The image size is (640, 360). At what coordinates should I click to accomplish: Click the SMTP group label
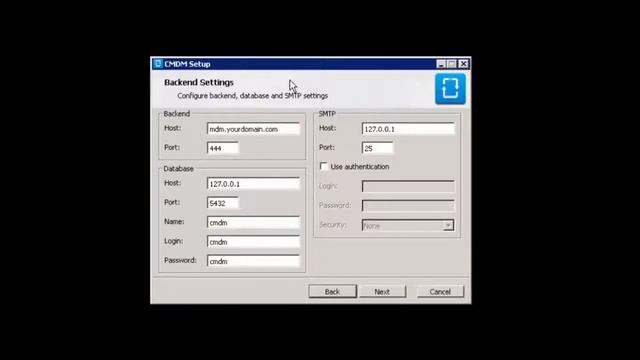pos(327,114)
